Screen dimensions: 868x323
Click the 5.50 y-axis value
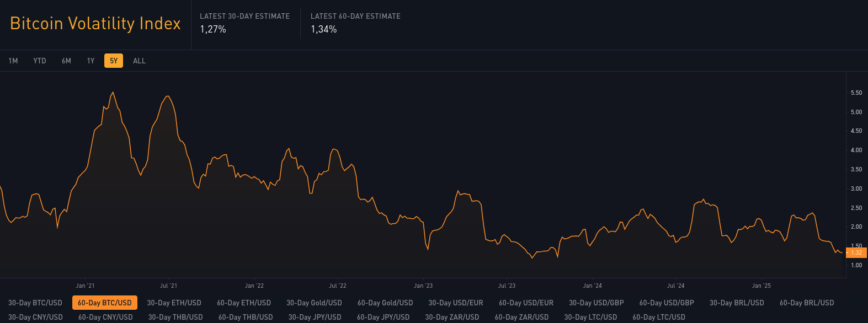click(x=856, y=93)
